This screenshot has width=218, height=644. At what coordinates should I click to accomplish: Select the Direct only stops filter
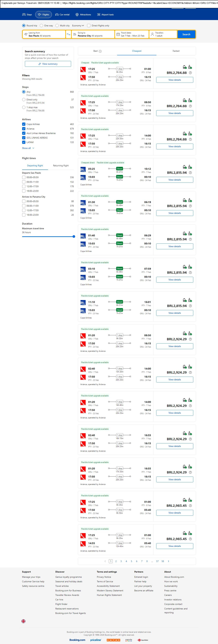pos(24,100)
